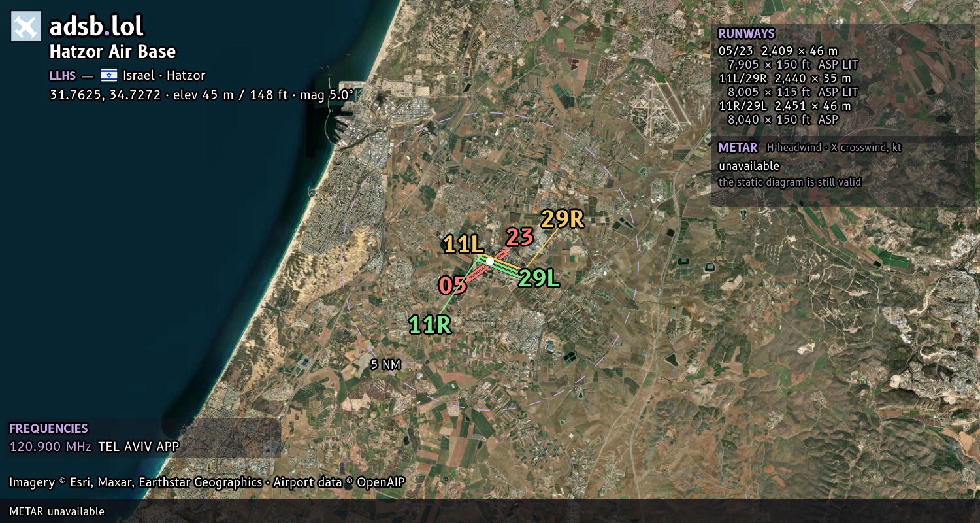The image size is (980, 523).
Task: Click the 7,905 × 150 ft ASP LIT row
Action: tap(792, 65)
